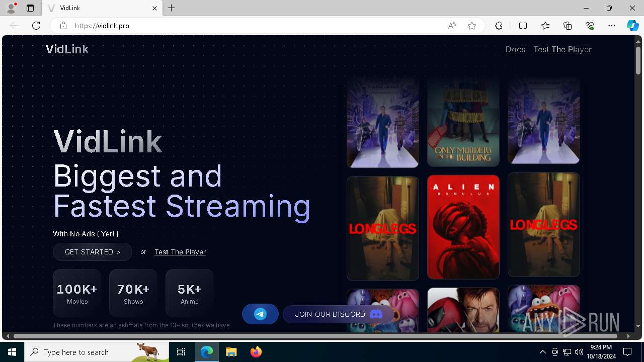Click the VidLink logo in header
Screen dimensions: 644x362
coord(67,49)
